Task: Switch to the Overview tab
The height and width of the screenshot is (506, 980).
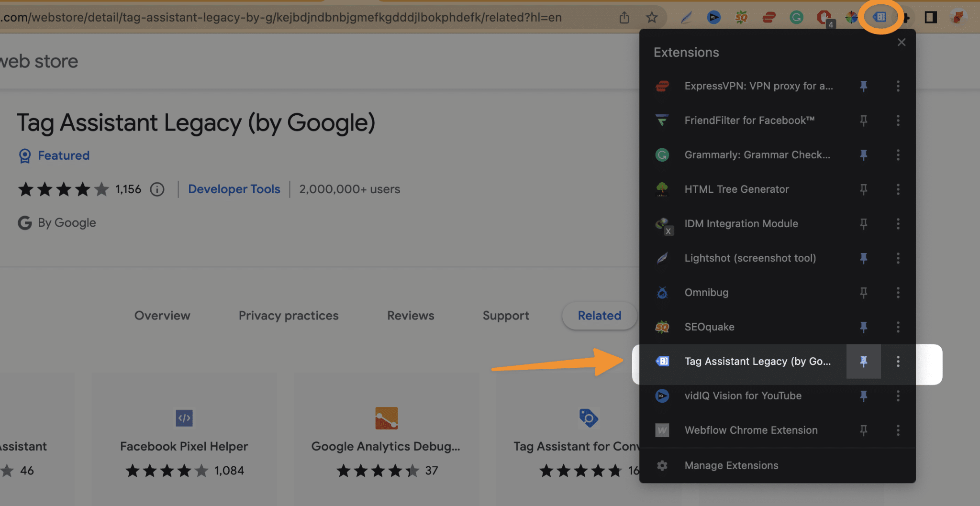Action: pyautogui.click(x=162, y=316)
